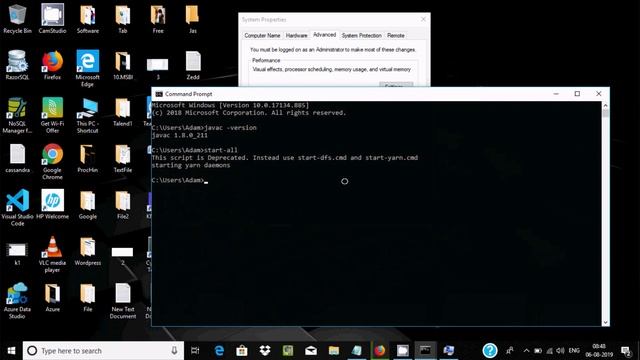640x360 pixels.
Task: Click the Command Prompt title bar icon
Action: 159,94
